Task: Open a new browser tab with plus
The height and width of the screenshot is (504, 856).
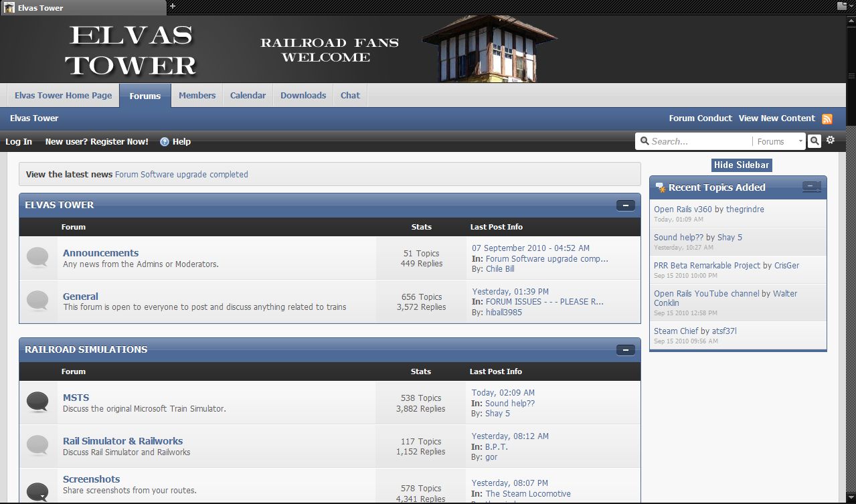Action: click(172, 6)
